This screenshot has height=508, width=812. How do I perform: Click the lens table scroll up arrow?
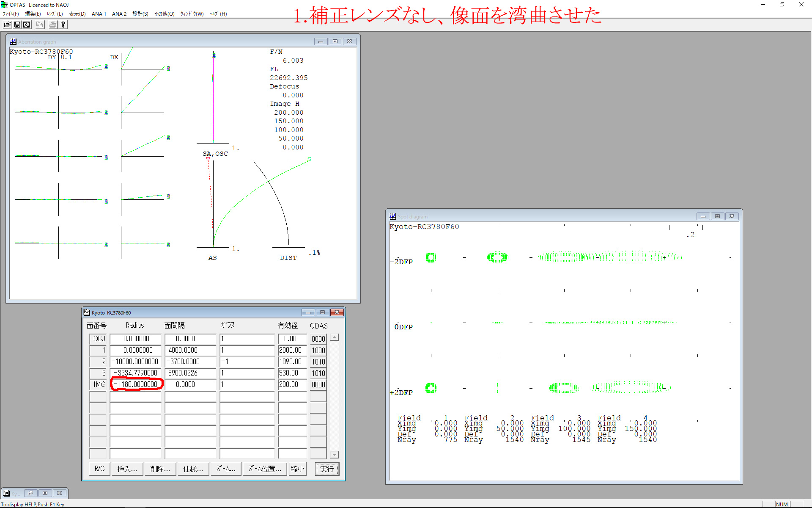(334, 337)
